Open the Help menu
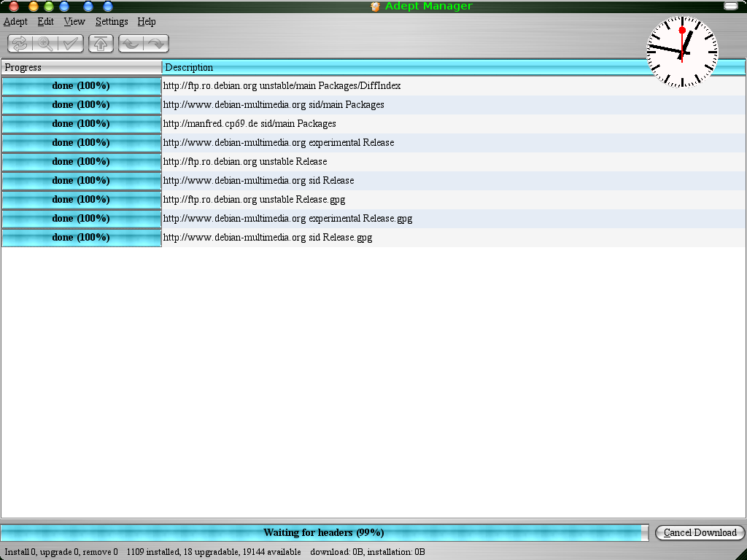Image resolution: width=747 pixels, height=560 pixels. click(147, 21)
